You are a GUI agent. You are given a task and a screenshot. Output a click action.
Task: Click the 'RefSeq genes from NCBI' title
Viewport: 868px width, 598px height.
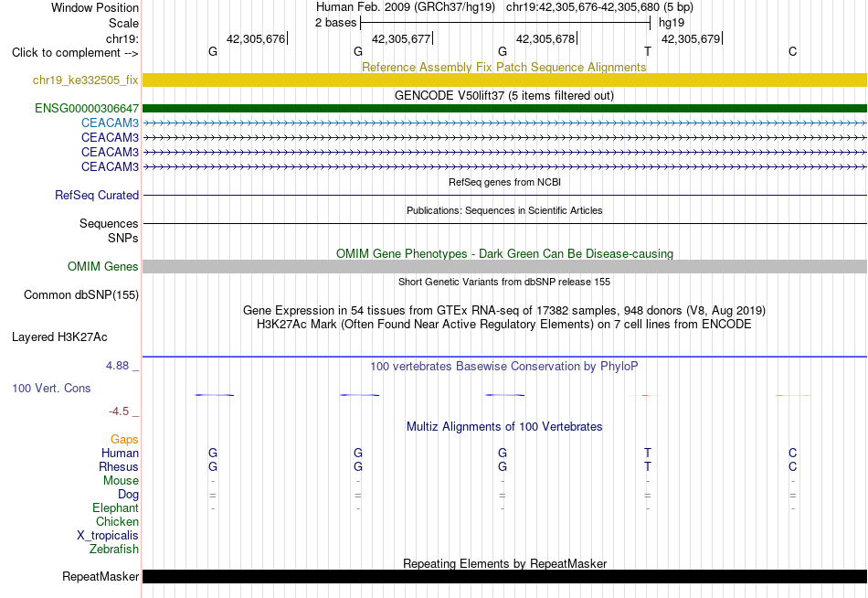(x=504, y=182)
